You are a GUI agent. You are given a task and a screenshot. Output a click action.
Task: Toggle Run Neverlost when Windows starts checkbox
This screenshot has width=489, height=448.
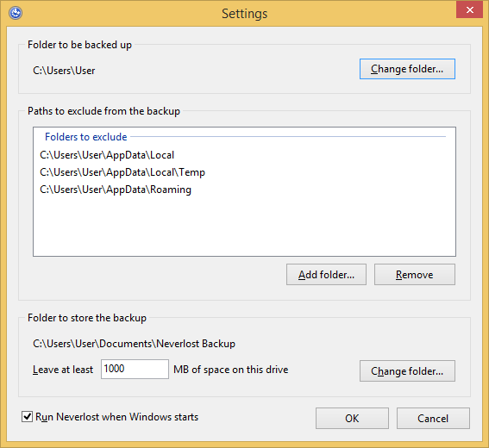[x=27, y=416]
